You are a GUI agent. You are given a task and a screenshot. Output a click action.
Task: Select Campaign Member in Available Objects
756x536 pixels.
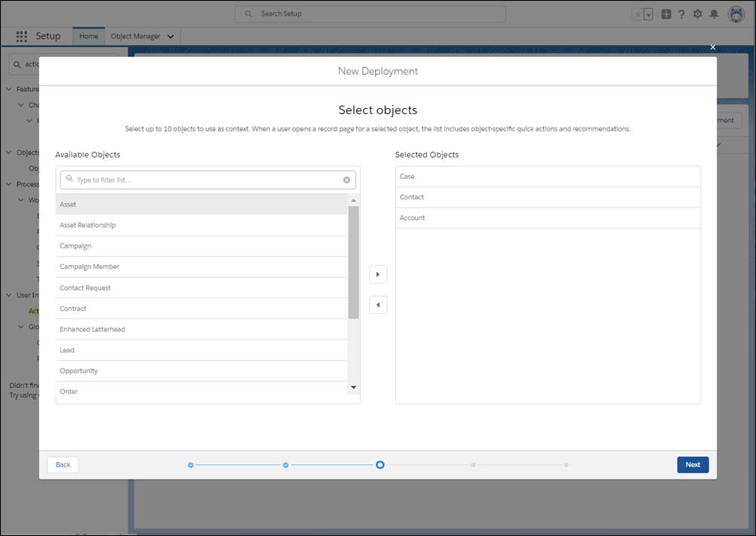(x=201, y=266)
